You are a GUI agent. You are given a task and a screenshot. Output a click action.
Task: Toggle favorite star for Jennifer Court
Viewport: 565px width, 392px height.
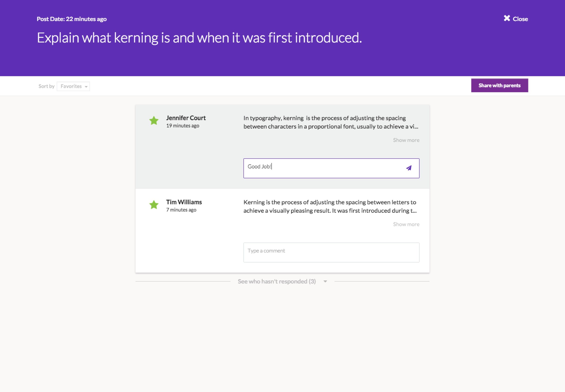coord(154,121)
